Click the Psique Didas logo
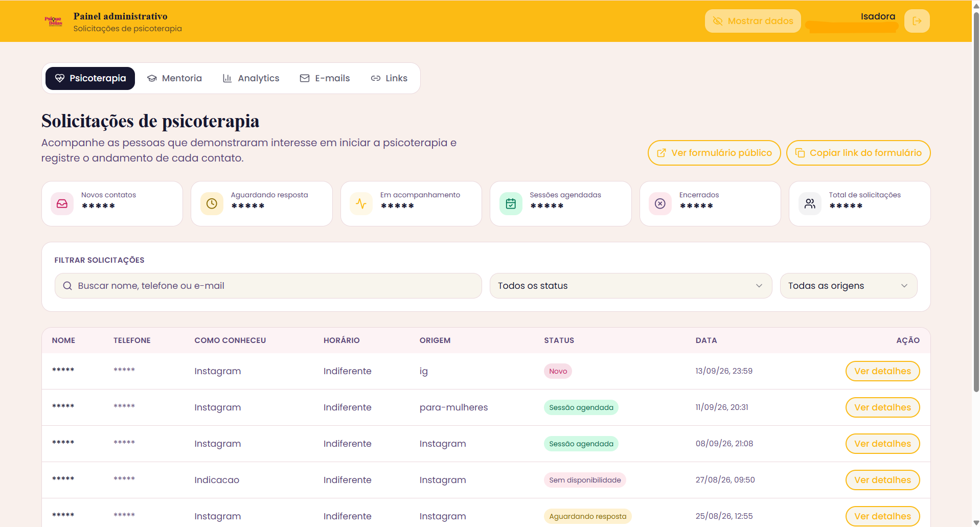 53,21
